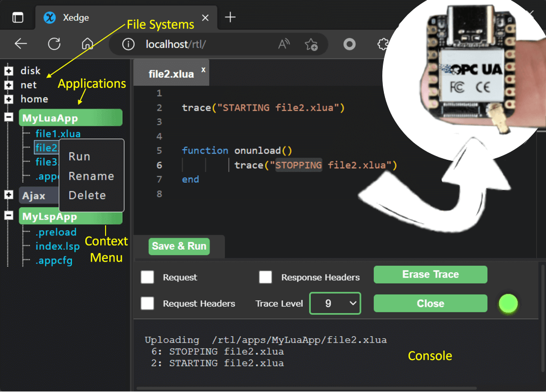Click the Erase Trace button
This screenshot has height=392, width=546.
(x=430, y=275)
